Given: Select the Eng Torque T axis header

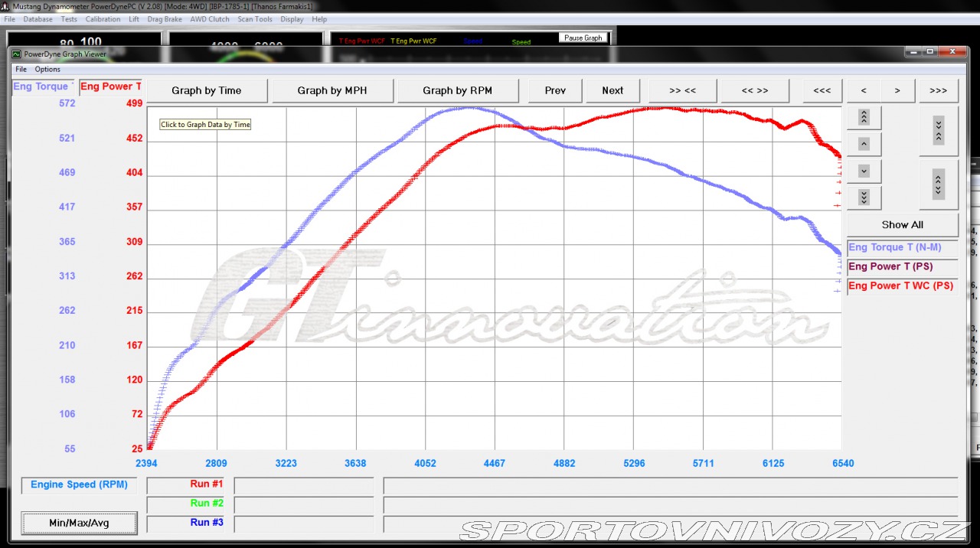Looking at the screenshot, I should point(44,86).
